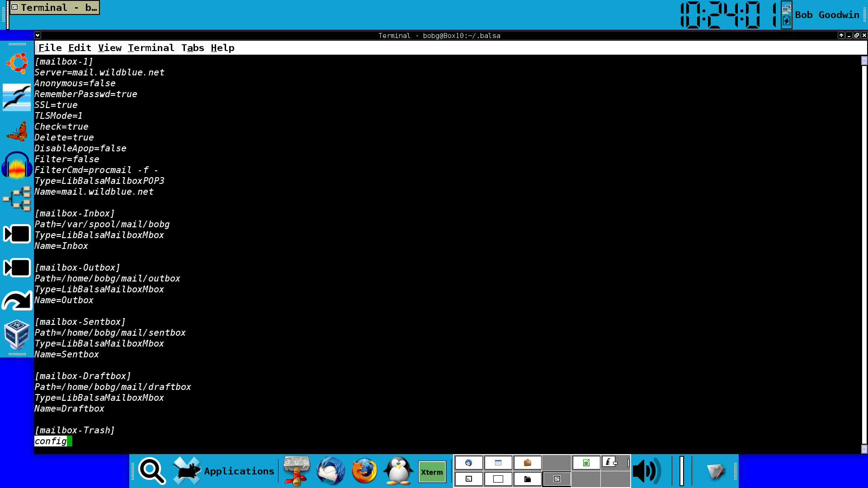This screenshot has width=868, height=488.
Task: Switch to workspace with folder icon
Action: pos(527,479)
